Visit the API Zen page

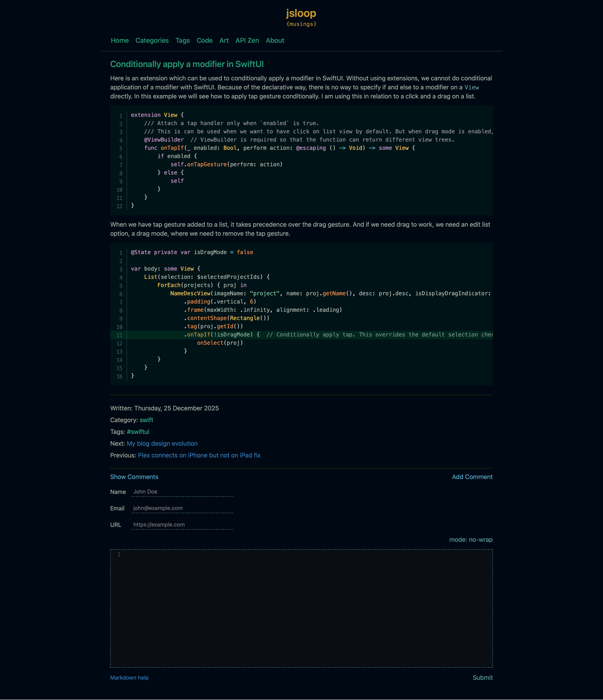247,41
